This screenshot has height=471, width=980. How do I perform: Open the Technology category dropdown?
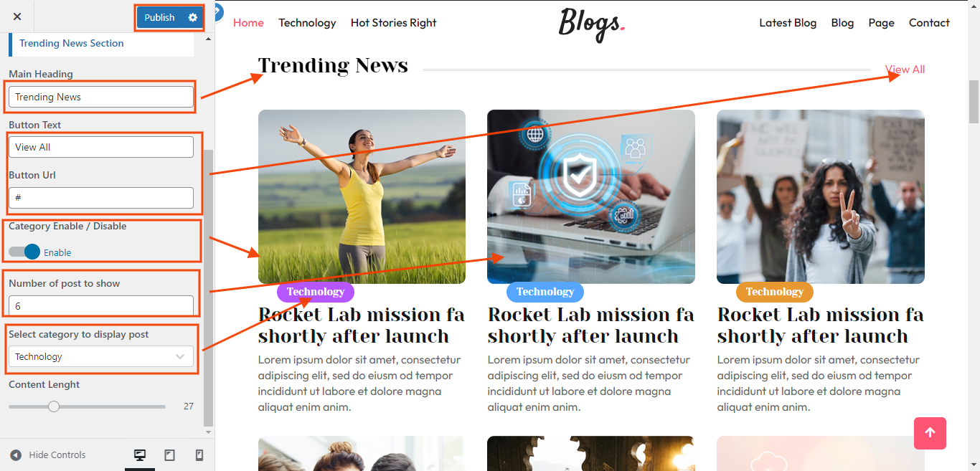point(101,356)
